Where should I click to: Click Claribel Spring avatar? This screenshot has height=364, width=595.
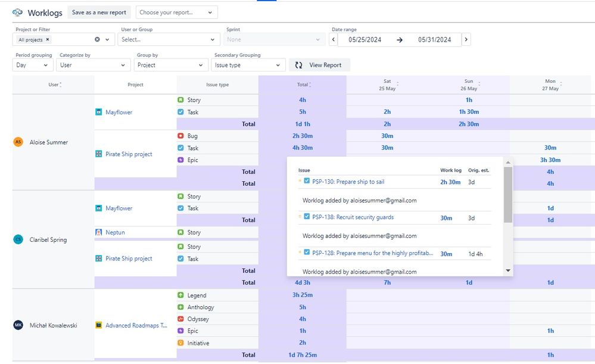click(x=18, y=239)
